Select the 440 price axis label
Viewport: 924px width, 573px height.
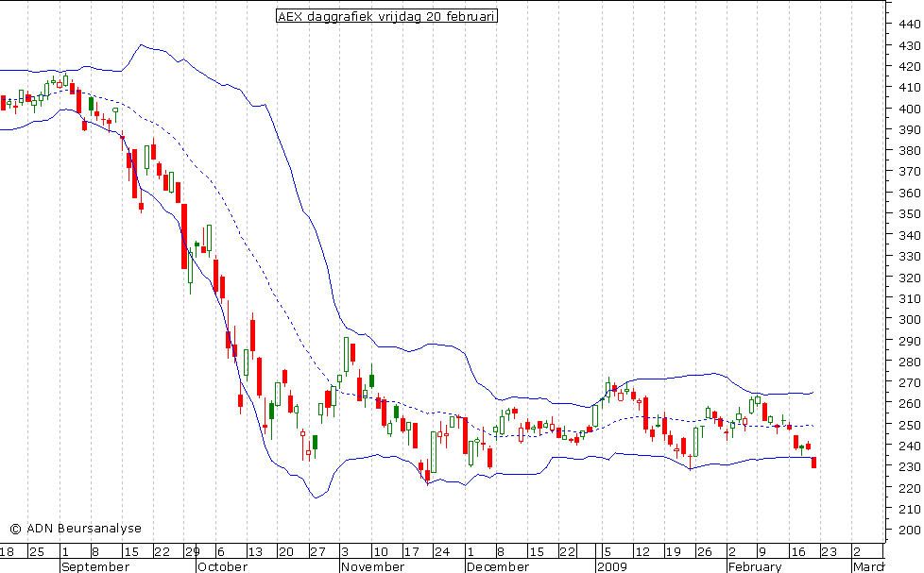[x=910, y=25]
